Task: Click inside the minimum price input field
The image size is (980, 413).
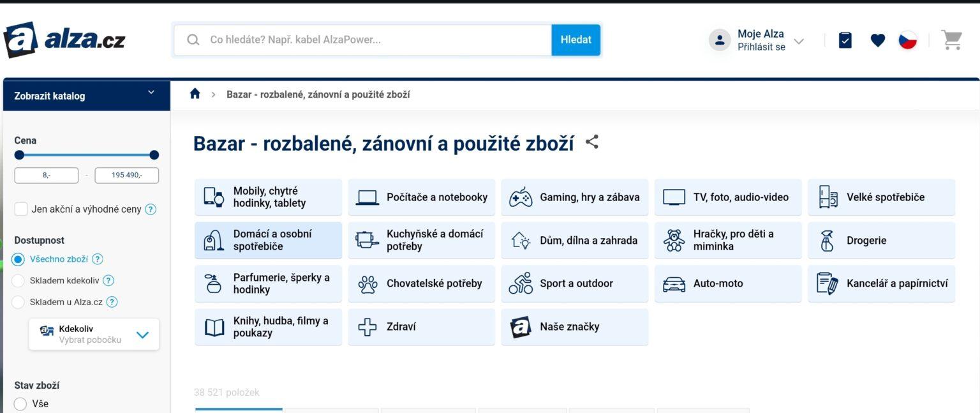Action: pyautogui.click(x=47, y=174)
